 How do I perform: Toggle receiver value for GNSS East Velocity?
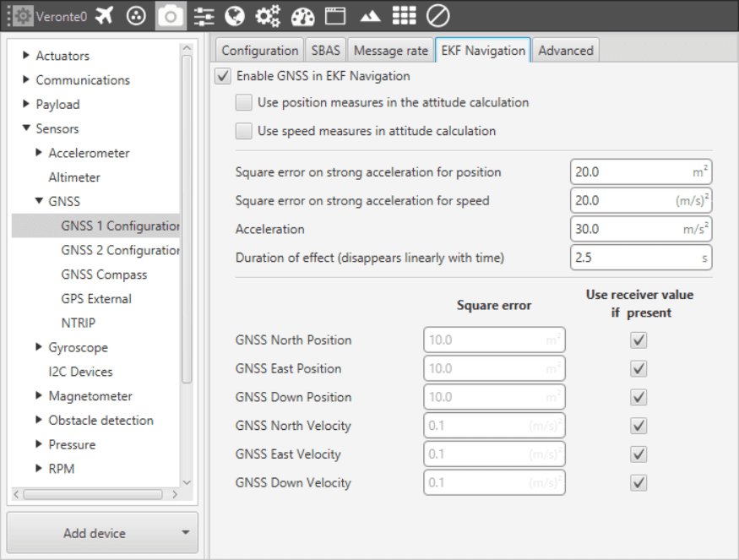coord(638,454)
